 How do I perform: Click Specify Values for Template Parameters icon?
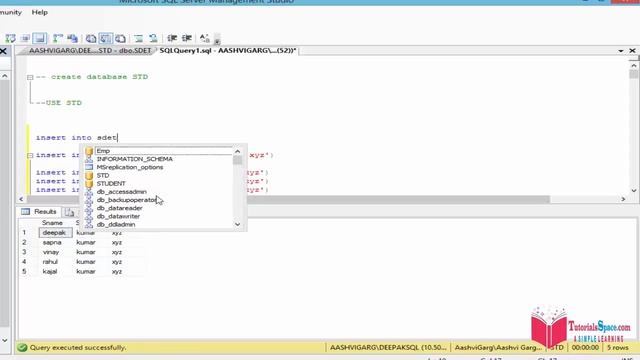tap(204, 38)
